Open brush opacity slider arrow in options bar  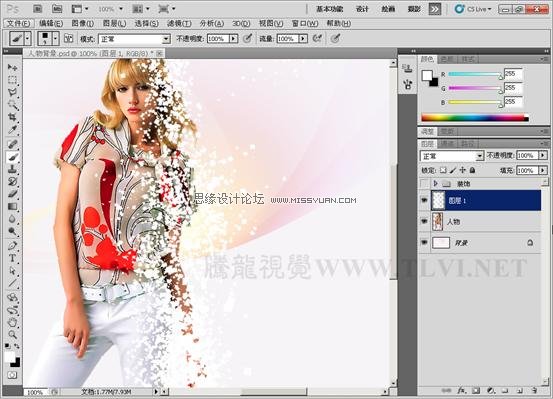[x=233, y=38]
